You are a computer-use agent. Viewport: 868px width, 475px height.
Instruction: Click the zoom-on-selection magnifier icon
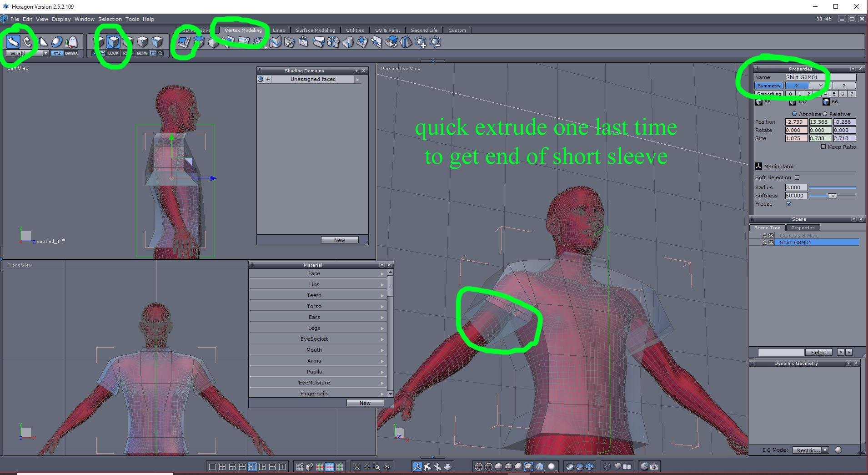377,467
